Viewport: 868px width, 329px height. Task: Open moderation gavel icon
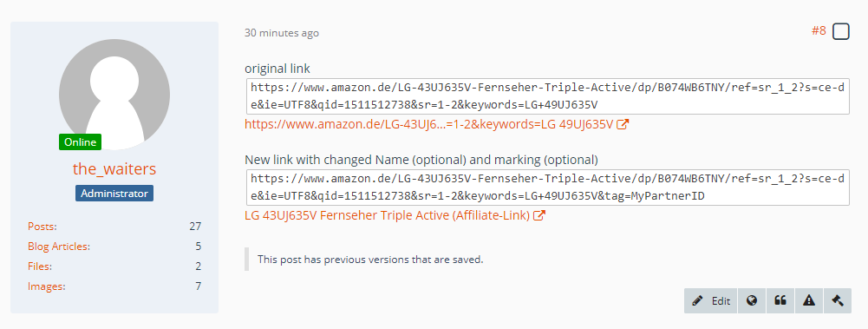point(837,300)
